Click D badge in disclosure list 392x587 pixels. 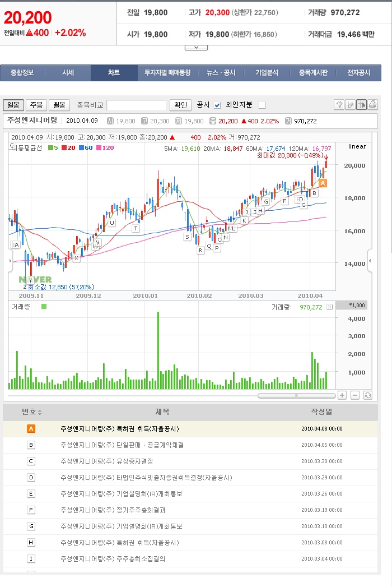coord(31,477)
